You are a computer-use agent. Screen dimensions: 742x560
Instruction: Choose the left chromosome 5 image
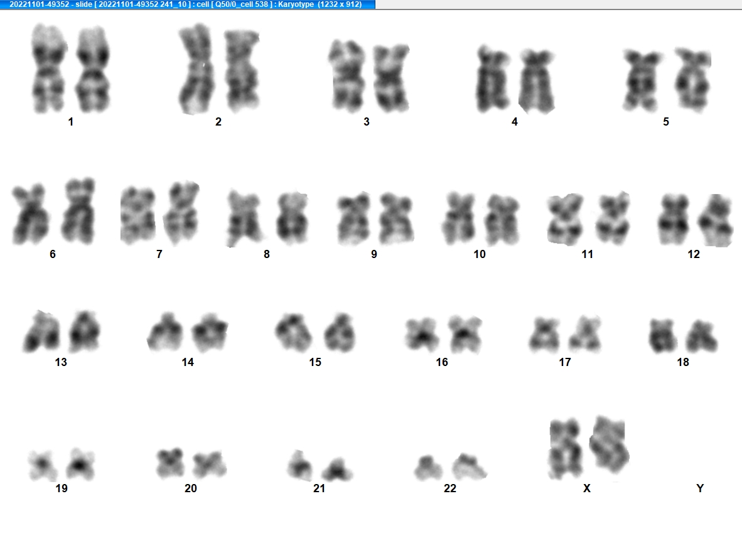(x=642, y=80)
